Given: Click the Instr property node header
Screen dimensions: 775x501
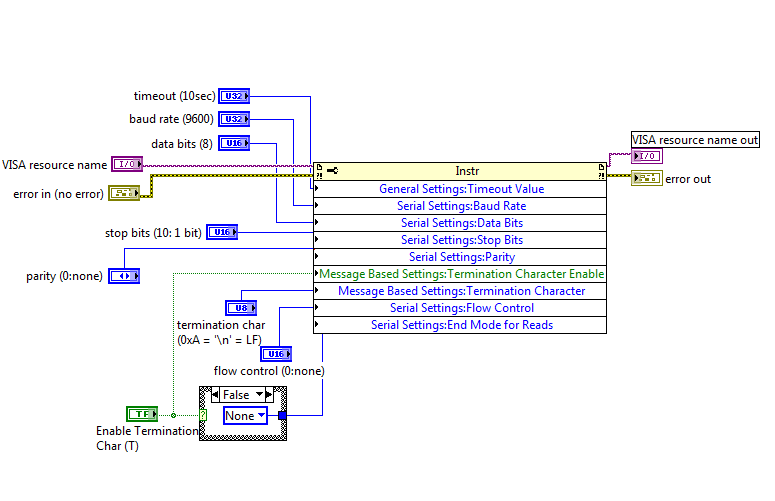Looking at the screenshot, I should coord(460,171).
